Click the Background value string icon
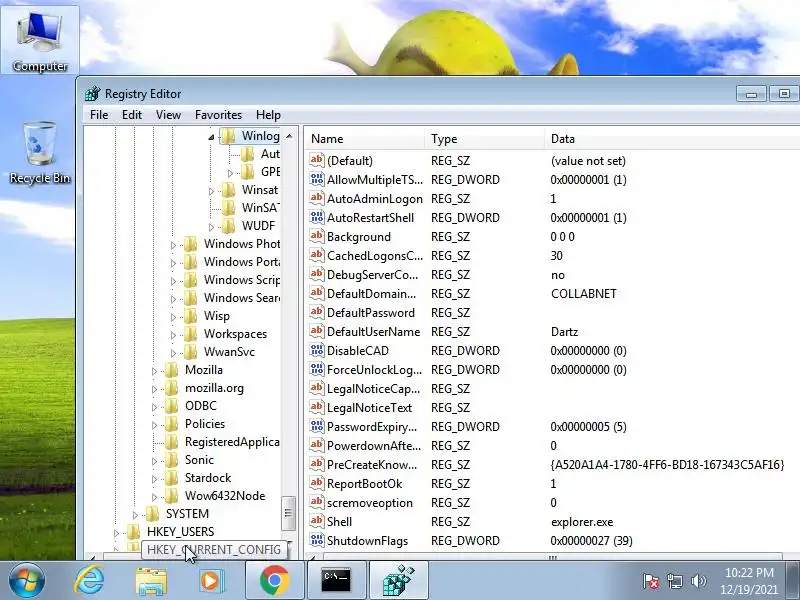 click(316, 236)
